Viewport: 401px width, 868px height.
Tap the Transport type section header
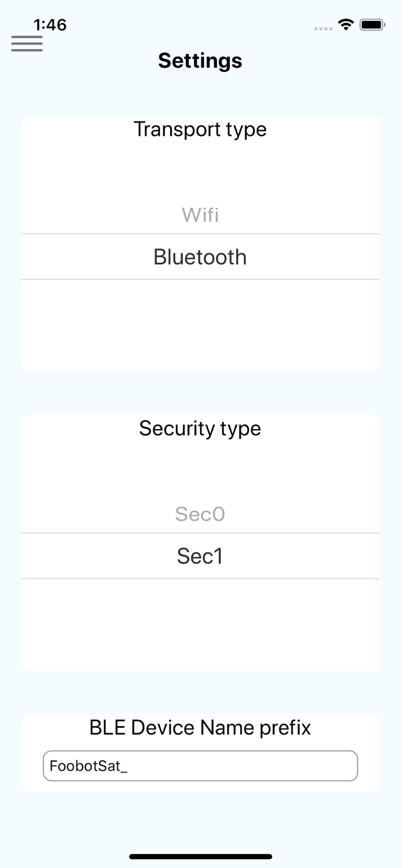point(200,130)
